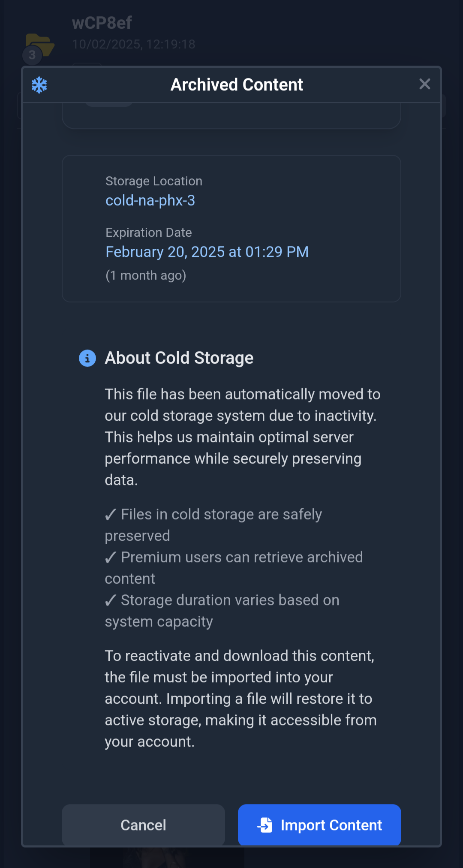Close the Archived Content dialog
The width and height of the screenshot is (463, 868).
click(x=424, y=84)
